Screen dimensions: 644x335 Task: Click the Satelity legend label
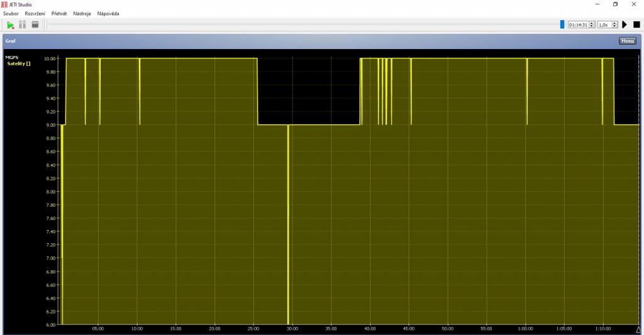click(19, 63)
